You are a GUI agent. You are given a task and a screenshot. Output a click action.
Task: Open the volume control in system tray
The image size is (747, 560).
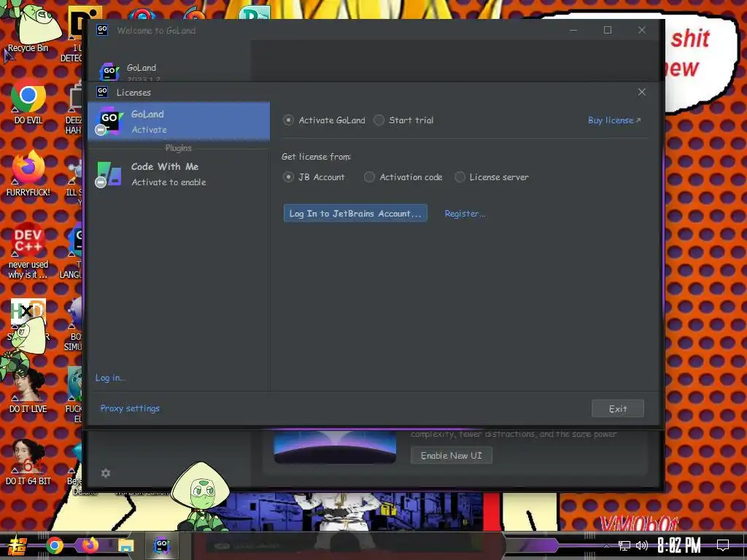[642, 545]
